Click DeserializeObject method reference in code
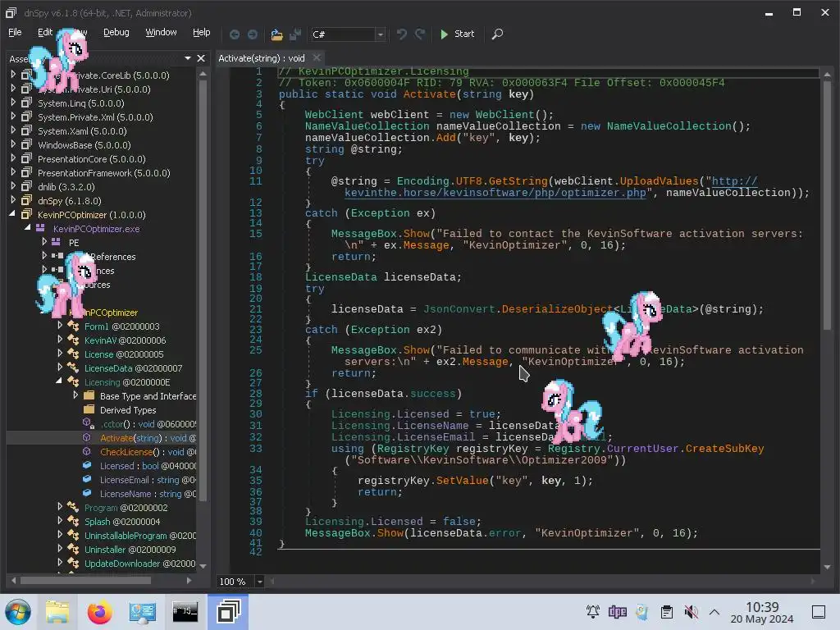Viewport: 840px width, 630px height. click(556, 309)
